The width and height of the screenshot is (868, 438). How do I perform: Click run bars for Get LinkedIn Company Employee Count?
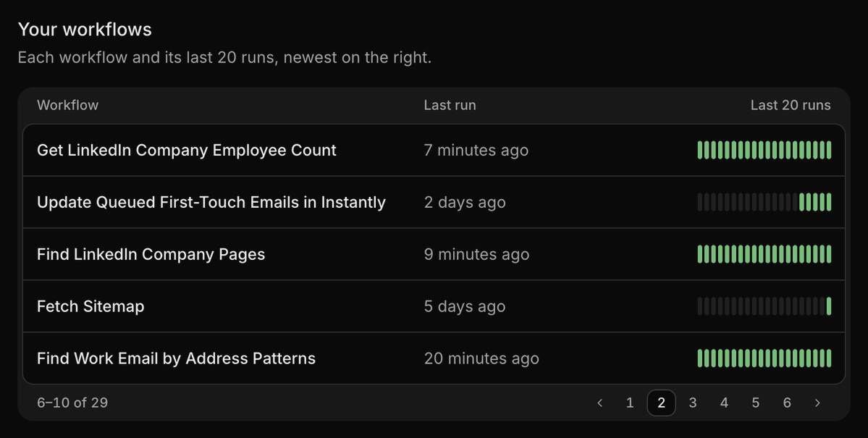(764, 150)
